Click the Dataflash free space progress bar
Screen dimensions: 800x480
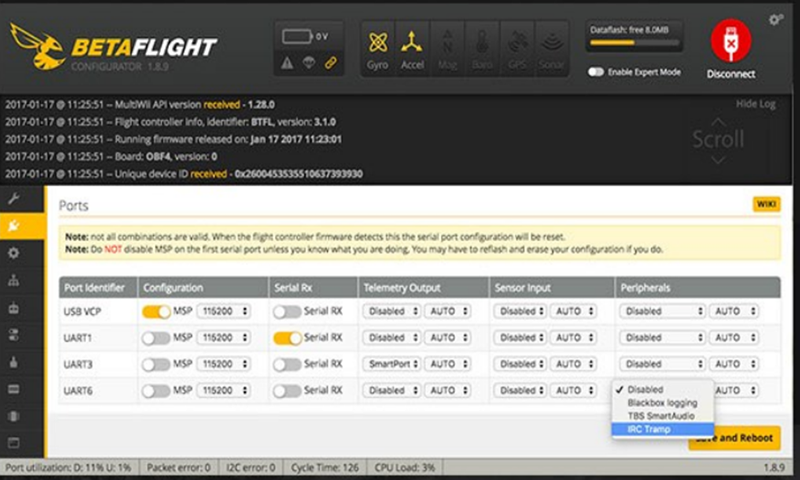pyautogui.click(x=626, y=43)
